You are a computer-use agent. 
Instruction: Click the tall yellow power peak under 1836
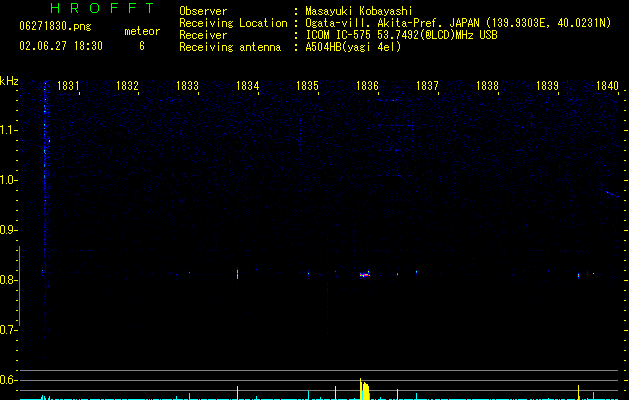tap(364, 389)
